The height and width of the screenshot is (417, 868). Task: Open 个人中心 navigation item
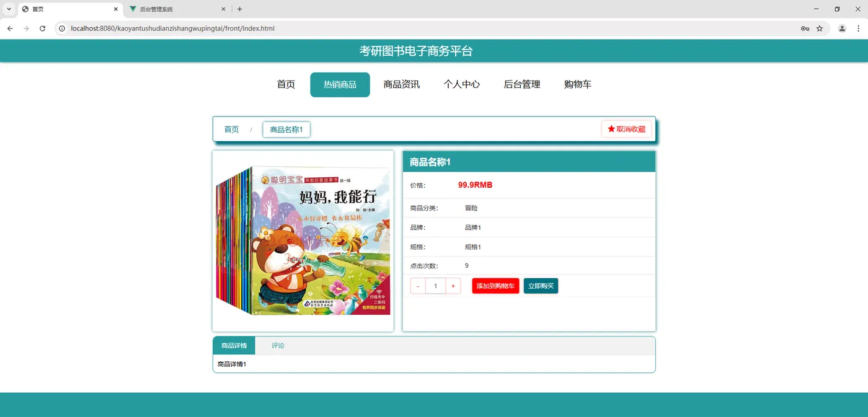coord(462,84)
